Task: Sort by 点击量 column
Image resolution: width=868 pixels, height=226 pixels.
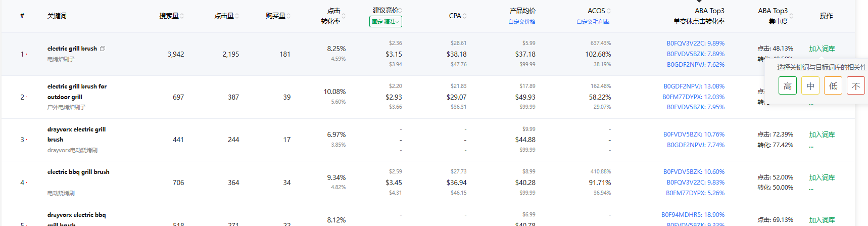Action: pyautogui.click(x=237, y=16)
